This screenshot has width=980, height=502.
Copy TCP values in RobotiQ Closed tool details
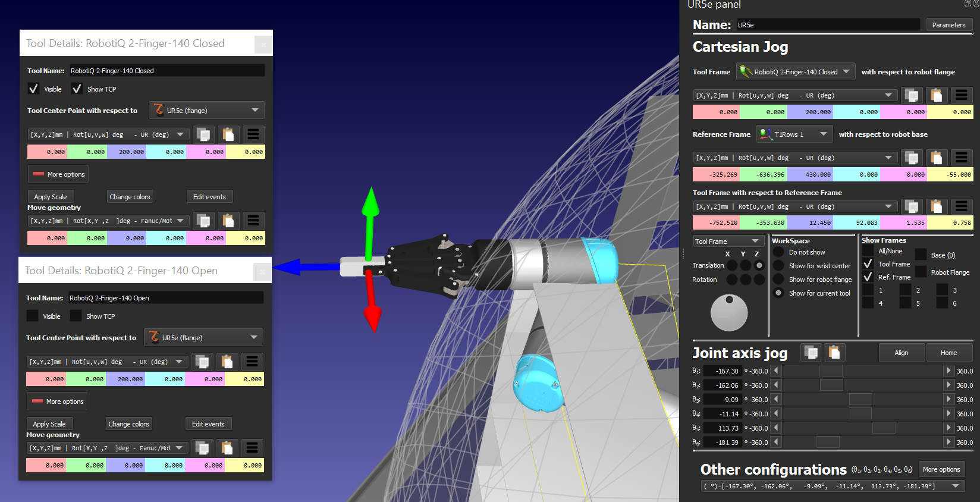203,134
